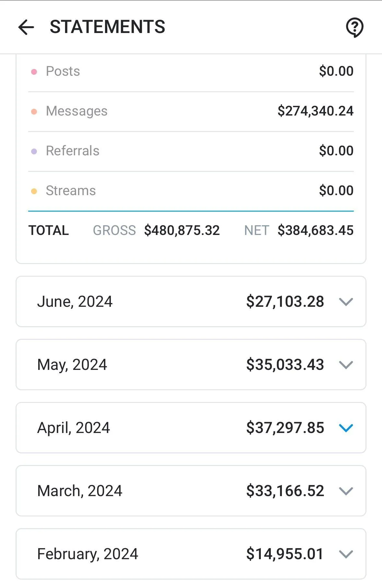Click the purple Referrals dot indicator

click(x=34, y=151)
